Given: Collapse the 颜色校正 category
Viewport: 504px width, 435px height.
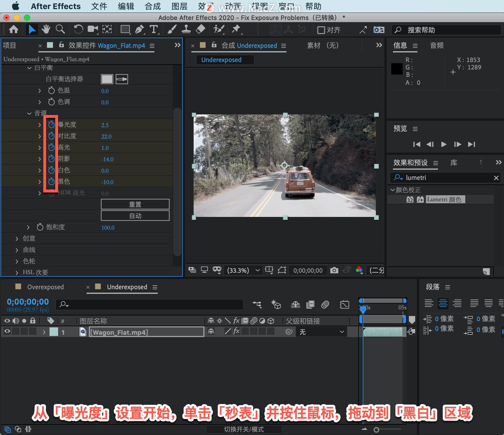Looking at the screenshot, I should (x=392, y=190).
